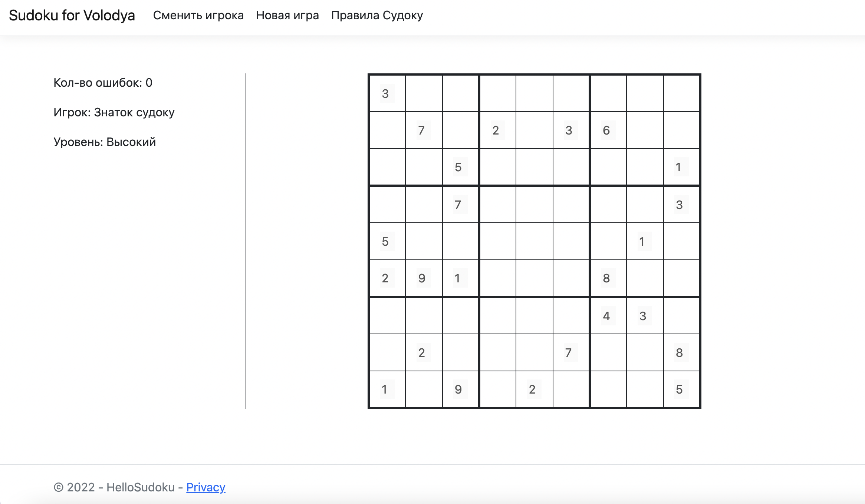Open the Новая игра menu item
Image resolution: width=865 pixels, height=504 pixels.
[x=287, y=15]
